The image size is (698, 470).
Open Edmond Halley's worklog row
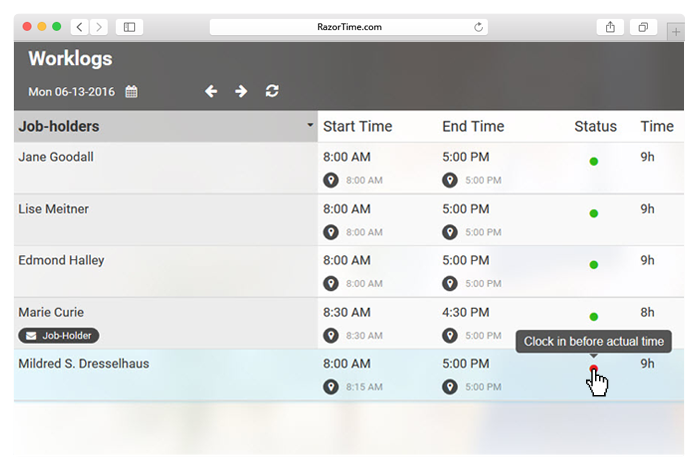point(61,261)
